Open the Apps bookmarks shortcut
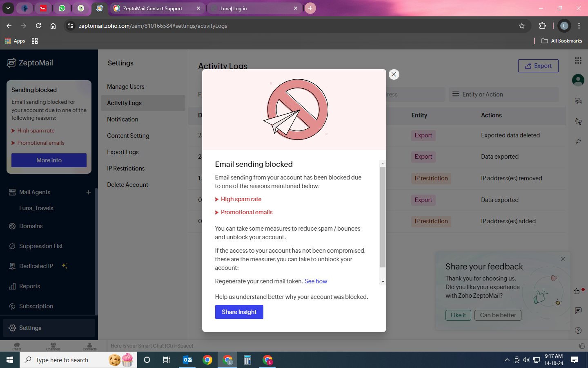588x368 pixels. point(15,41)
